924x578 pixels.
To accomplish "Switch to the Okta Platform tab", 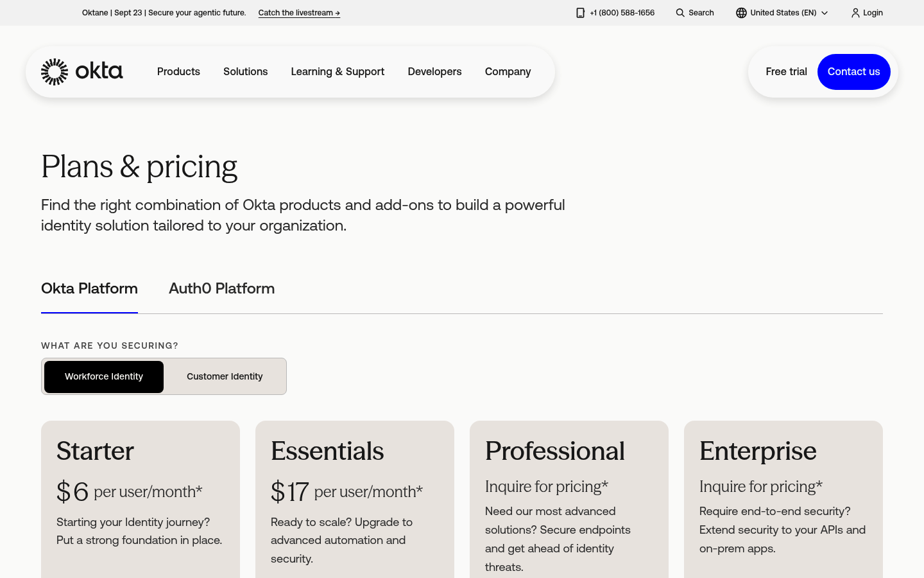I will tap(89, 289).
